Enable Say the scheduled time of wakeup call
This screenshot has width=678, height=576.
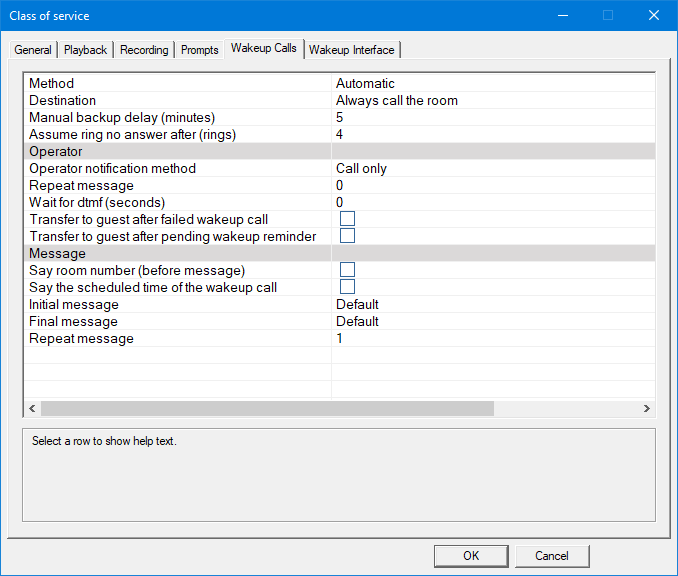(x=348, y=287)
